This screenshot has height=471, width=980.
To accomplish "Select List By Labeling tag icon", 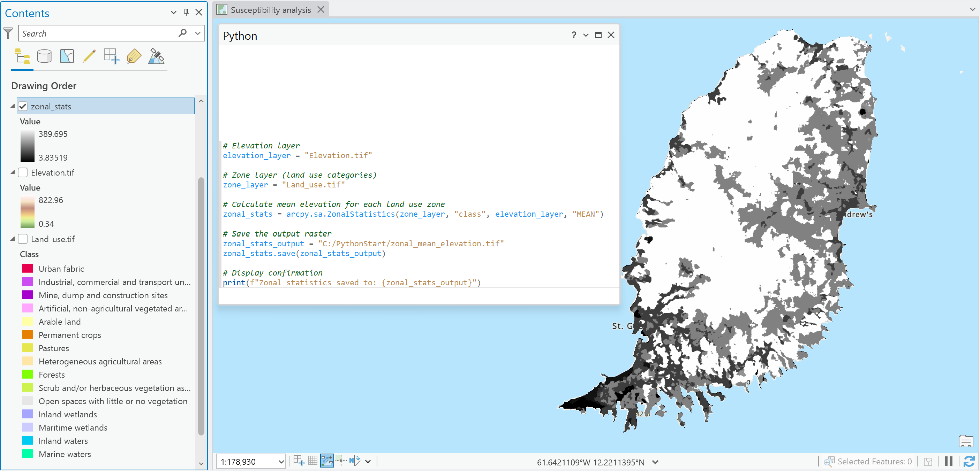I will coord(134,57).
